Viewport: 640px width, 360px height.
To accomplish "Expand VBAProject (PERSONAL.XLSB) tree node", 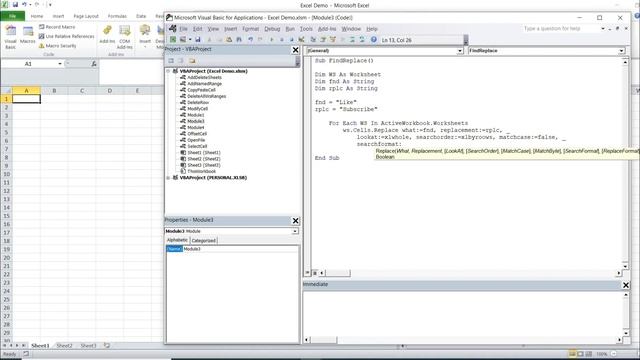I will pos(168,178).
